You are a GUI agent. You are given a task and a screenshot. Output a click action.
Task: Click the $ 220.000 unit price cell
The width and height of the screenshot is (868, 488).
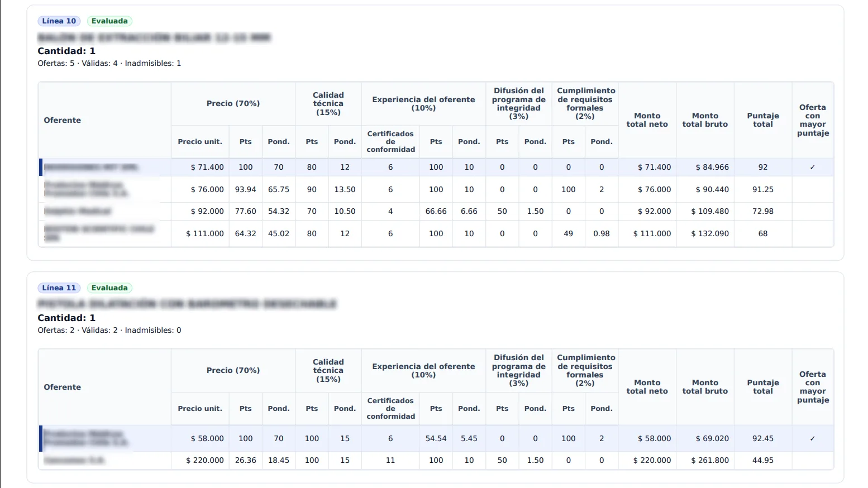(x=204, y=460)
